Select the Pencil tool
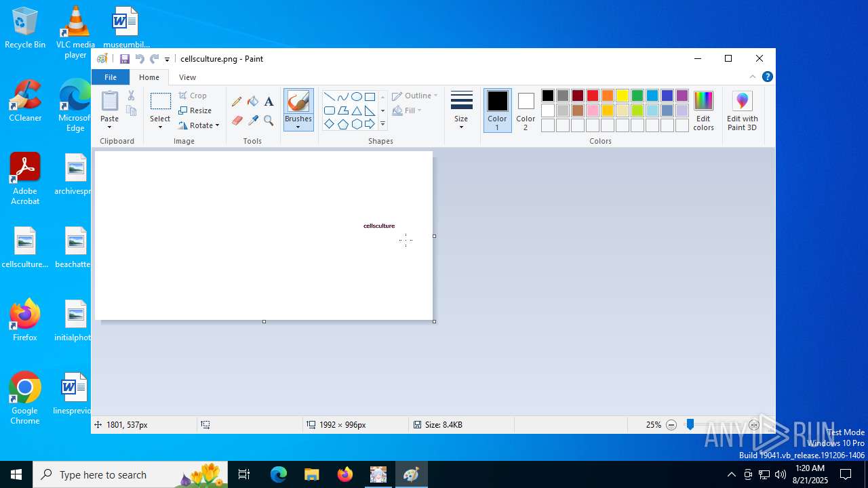This screenshot has height=488, width=868. [237, 102]
